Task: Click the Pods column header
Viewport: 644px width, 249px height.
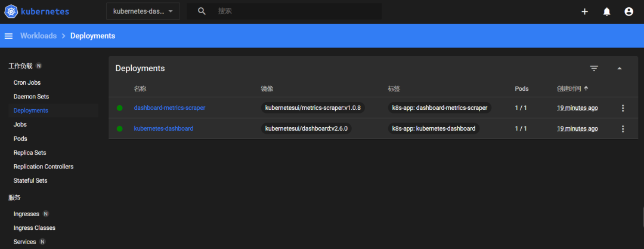Action: click(522, 89)
